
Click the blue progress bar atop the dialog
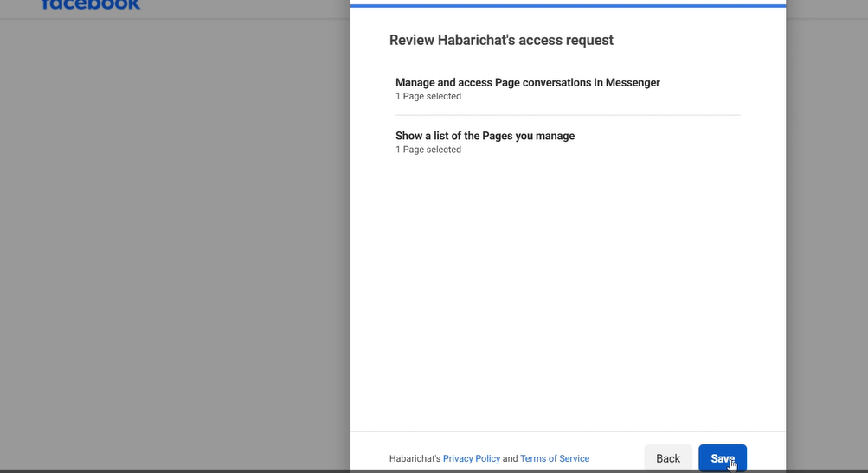click(568, 5)
